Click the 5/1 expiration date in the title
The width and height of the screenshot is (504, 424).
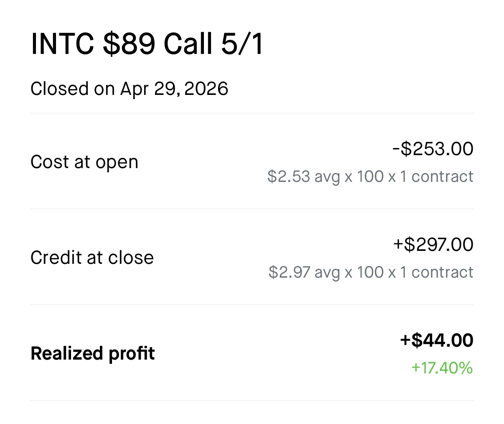[242, 44]
